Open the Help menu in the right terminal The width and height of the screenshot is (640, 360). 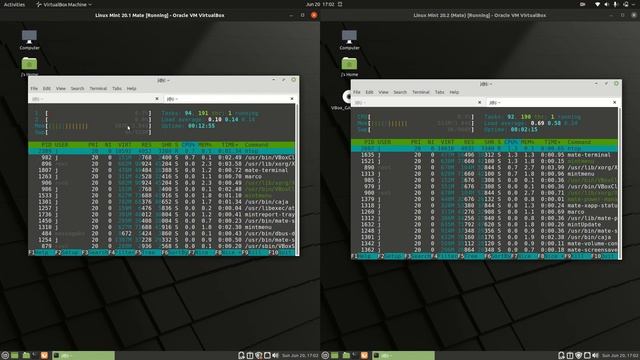coord(454,92)
